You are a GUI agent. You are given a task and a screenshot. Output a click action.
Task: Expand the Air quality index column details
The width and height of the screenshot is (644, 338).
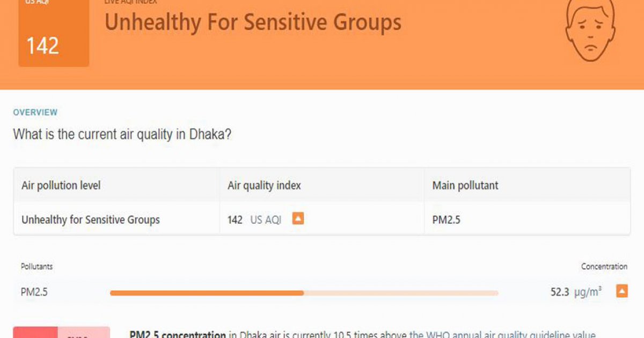click(264, 185)
